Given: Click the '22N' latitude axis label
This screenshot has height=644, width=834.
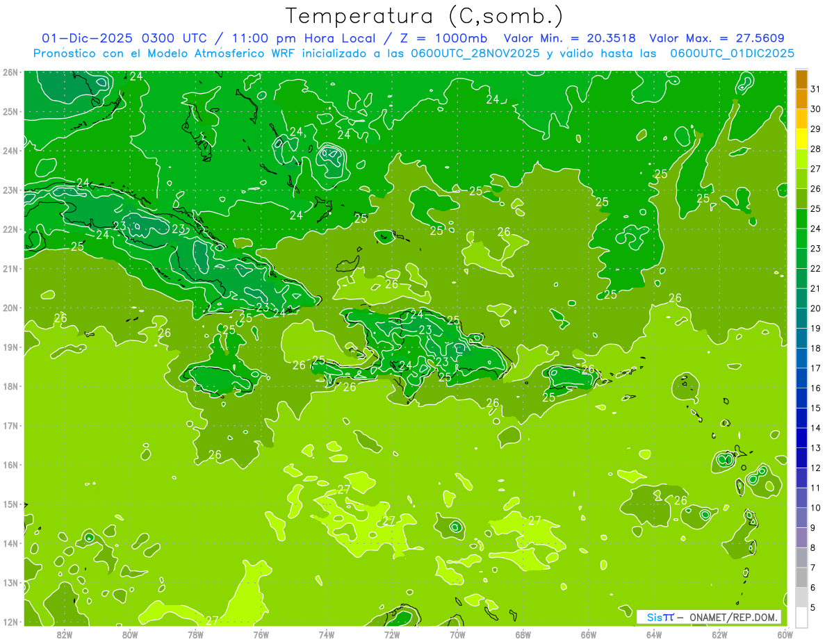Looking at the screenshot, I should (x=10, y=229).
